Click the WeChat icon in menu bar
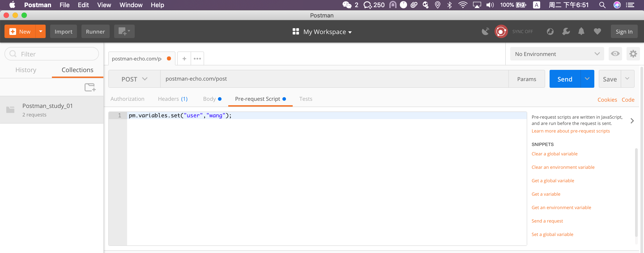This screenshot has width=644, height=253. [x=347, y=5]
